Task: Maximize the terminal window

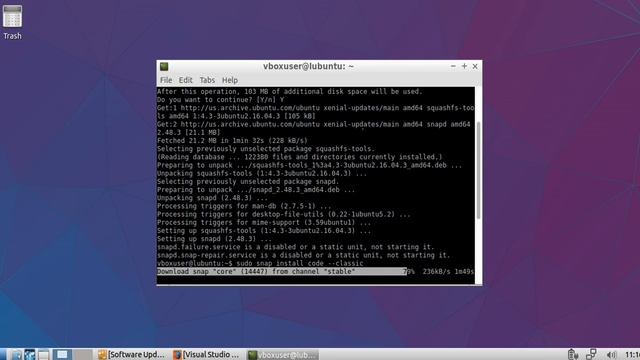Action: pyautogui.click(x=464, y=66)
